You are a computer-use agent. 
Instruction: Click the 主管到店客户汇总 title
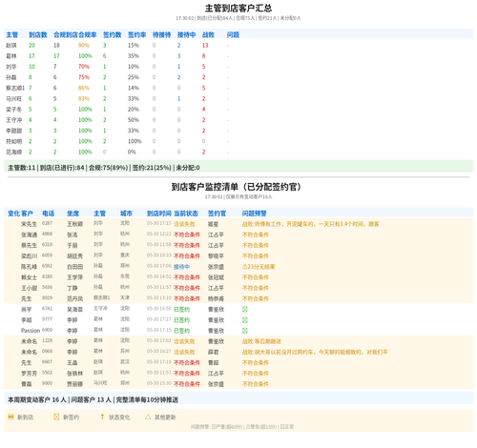point(238,9)
